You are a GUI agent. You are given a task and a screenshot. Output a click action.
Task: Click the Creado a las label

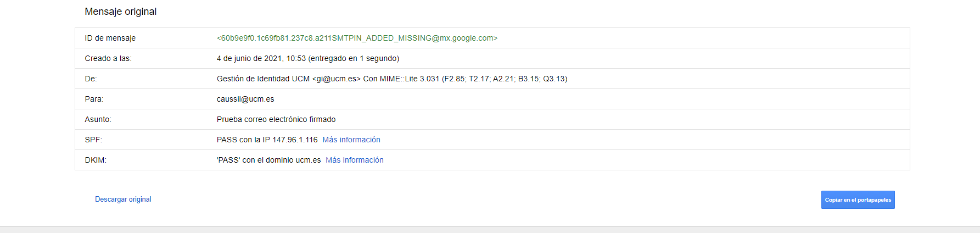click(108, 58)
